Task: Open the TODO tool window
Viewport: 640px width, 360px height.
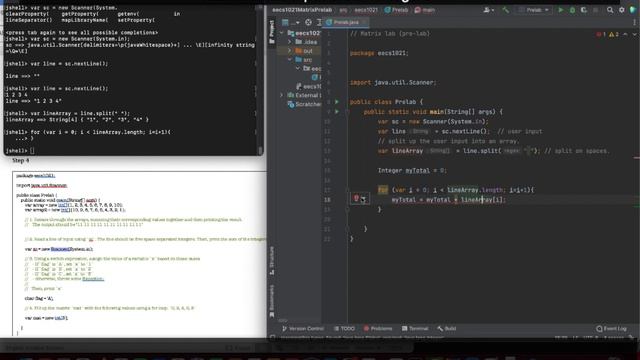Action: (x=344, y=329)
